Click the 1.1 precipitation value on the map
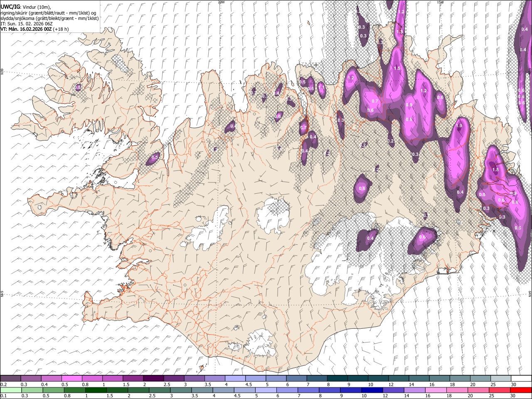Image resolution: width=532 pixels, height=399 pixels. click(321, 88)
